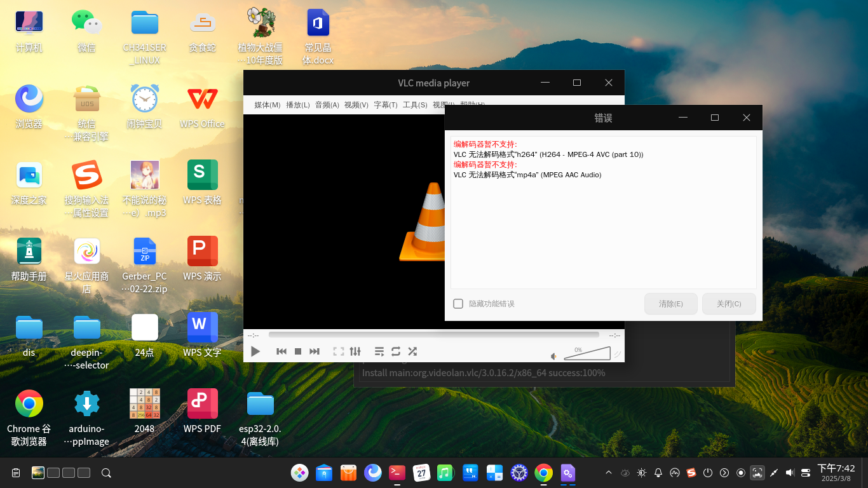The width and height of the screenshot is (868, 488).
Task: Open the Gerber_PC zip archive
Action: (145, 266)
